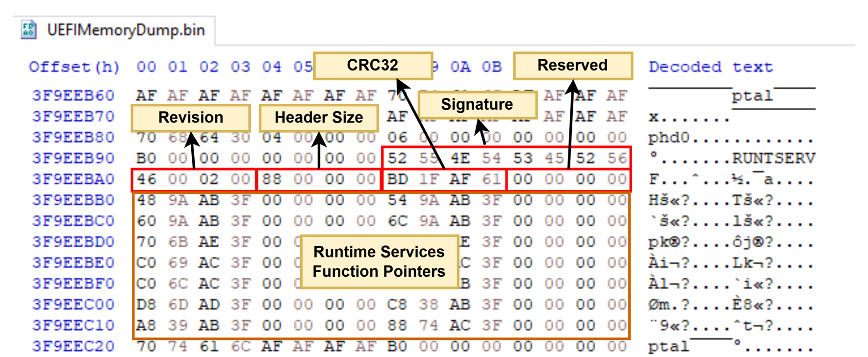Click the UEFIMemoryDump.bin file icon
868x357 pixels.
(x=28, y=30)
